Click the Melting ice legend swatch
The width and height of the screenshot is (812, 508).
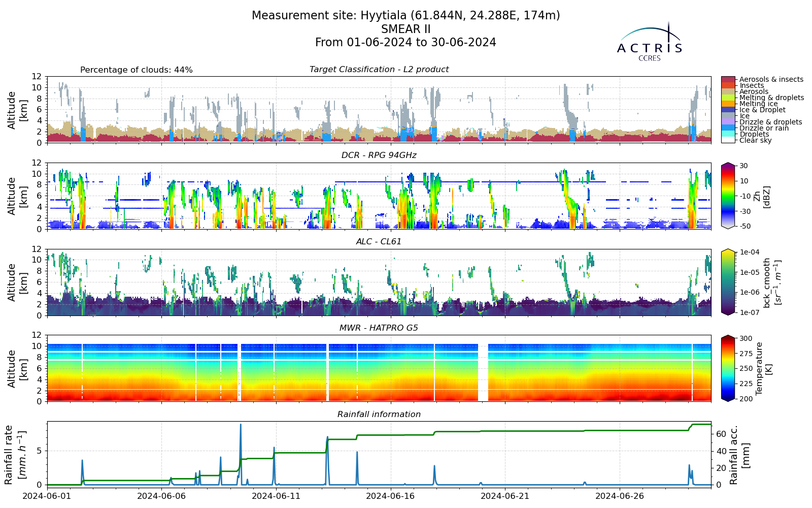[x=728, y=104]
